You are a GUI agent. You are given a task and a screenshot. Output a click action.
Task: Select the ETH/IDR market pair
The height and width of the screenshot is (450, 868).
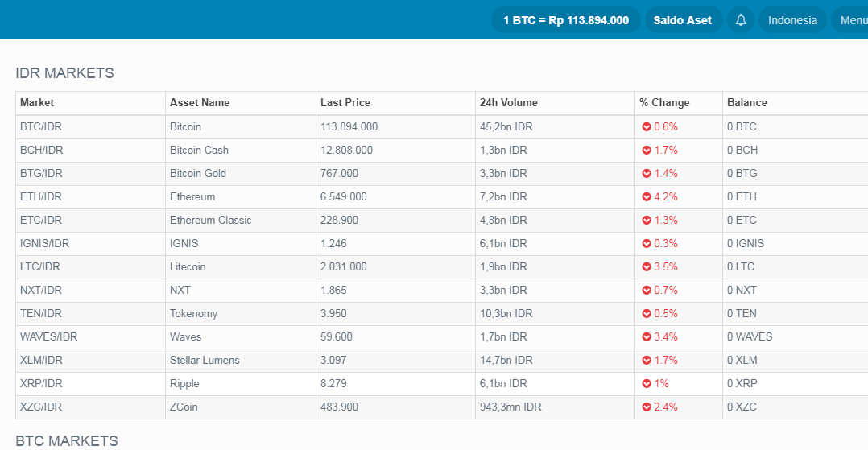pyautogui.click(x=40, y=197)
